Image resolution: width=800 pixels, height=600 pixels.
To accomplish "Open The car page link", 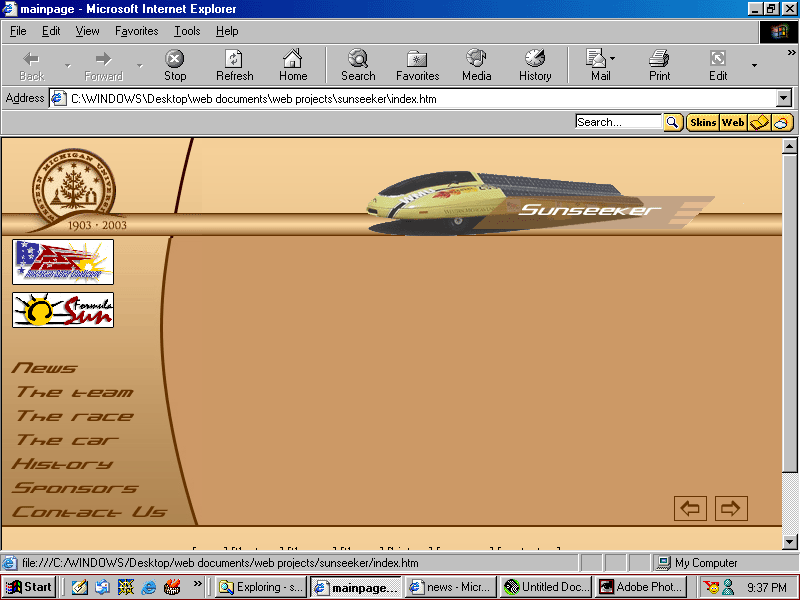I will 67,440.
